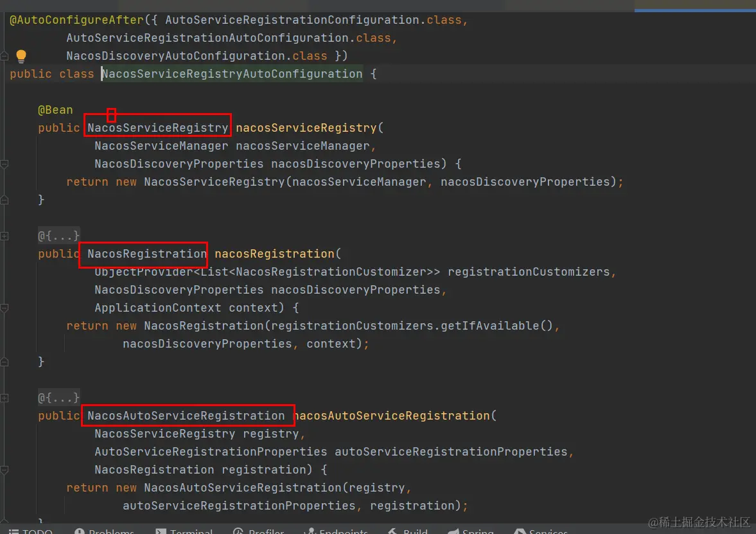Screen dimensions: 756x534
Task: Click fold-end marker at nacosRegistration closing brace
Action: [x=4, y=362]
